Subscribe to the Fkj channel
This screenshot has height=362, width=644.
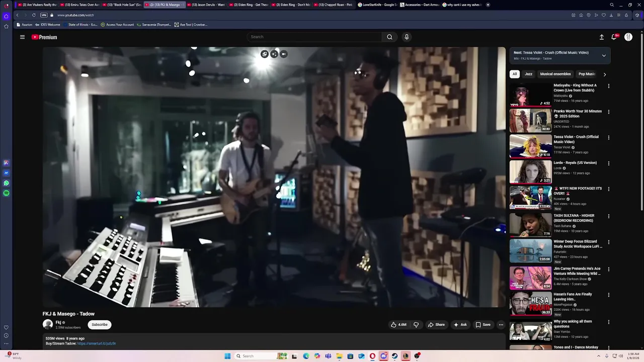pyautogui.click(x=100, y=324)
